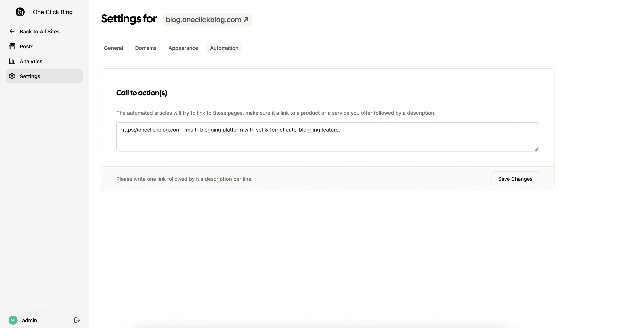Viewport: 644px width, 328px height.
Task: Click the Automation tab
Action: [x=224, y=48]
